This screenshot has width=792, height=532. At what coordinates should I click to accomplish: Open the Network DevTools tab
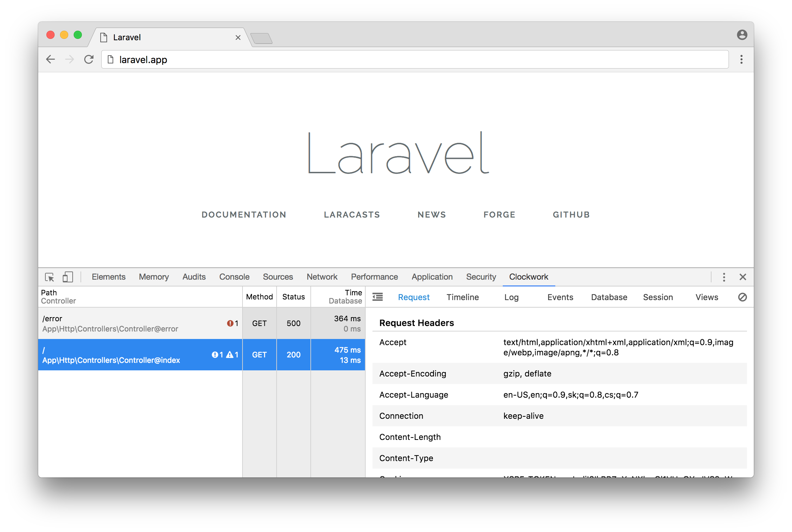pos(322,277)
